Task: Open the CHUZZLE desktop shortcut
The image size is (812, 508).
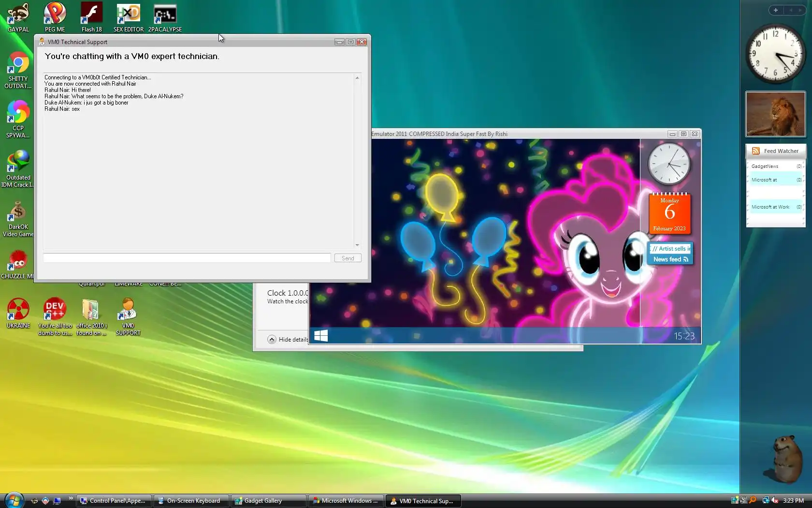Action: 17,264
